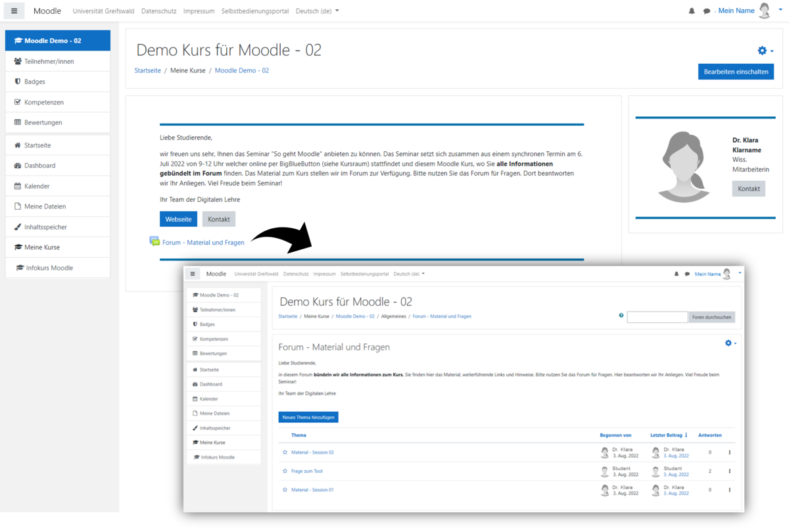789x532 pixels.
Task: Click the Bearbeiten einschalten button
Action: (x=736, y=72)
